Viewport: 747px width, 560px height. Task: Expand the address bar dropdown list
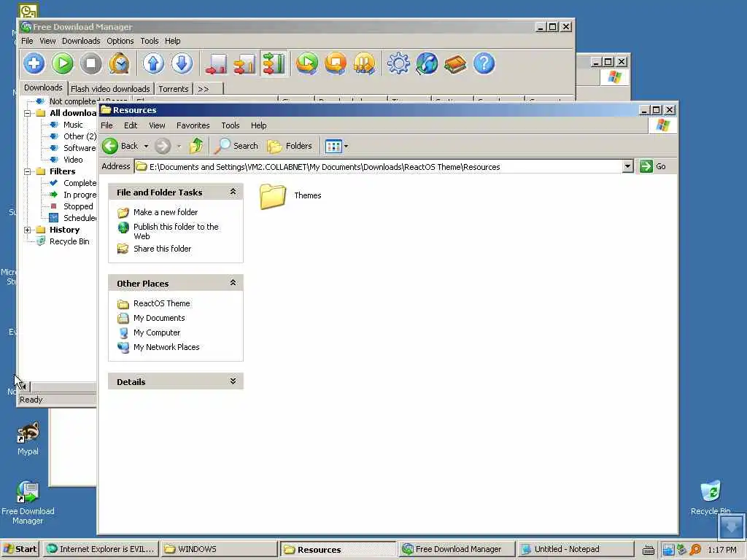point(627,166)
